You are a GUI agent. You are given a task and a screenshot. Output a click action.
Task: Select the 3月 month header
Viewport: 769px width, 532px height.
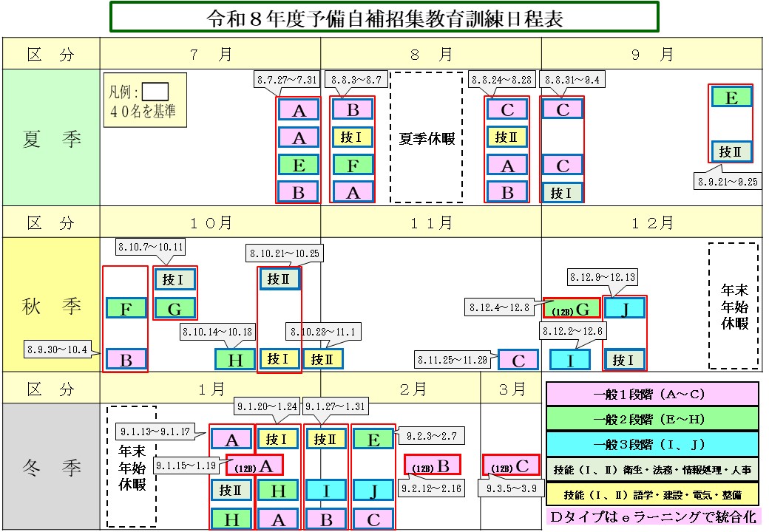point(511,389)
